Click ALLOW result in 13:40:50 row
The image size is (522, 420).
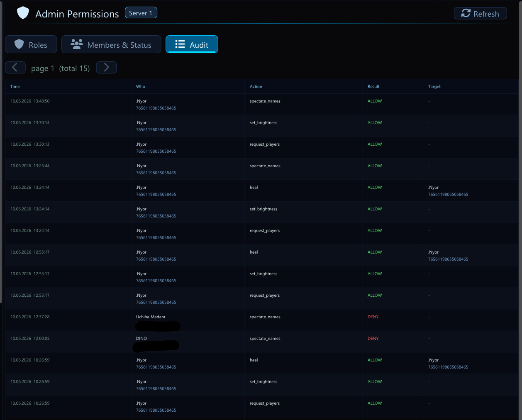(375, 101)
